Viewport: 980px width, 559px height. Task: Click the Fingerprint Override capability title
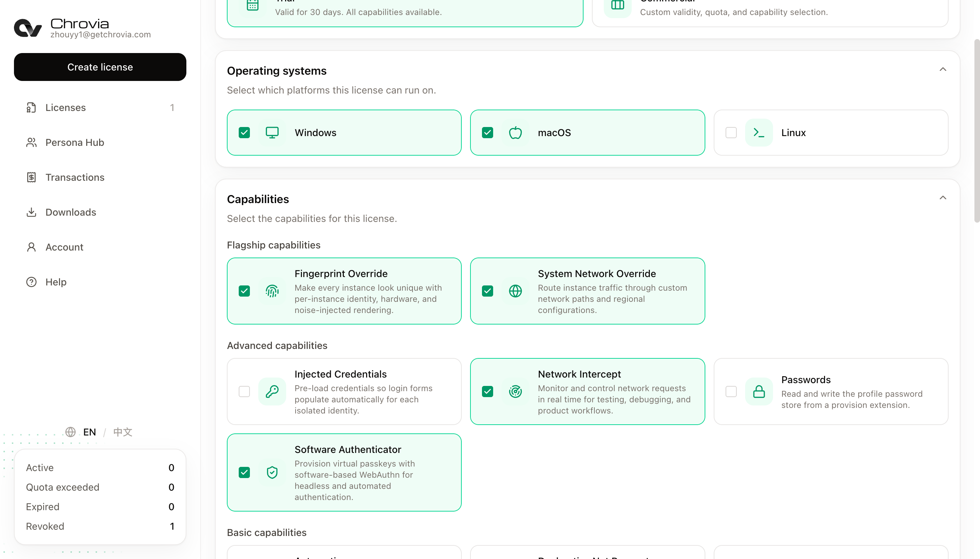341,274
